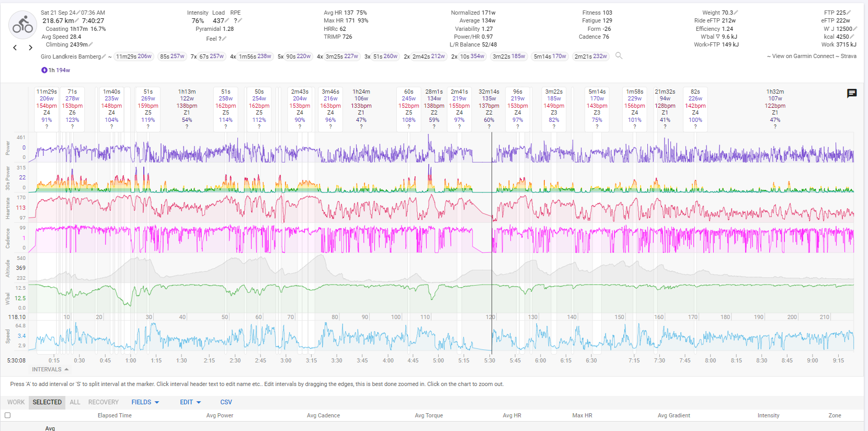Image resolution: width=868 pixels, height=431 pixels.
Task: Click the magnifier icon after interval chips
Action: (619, 56)
